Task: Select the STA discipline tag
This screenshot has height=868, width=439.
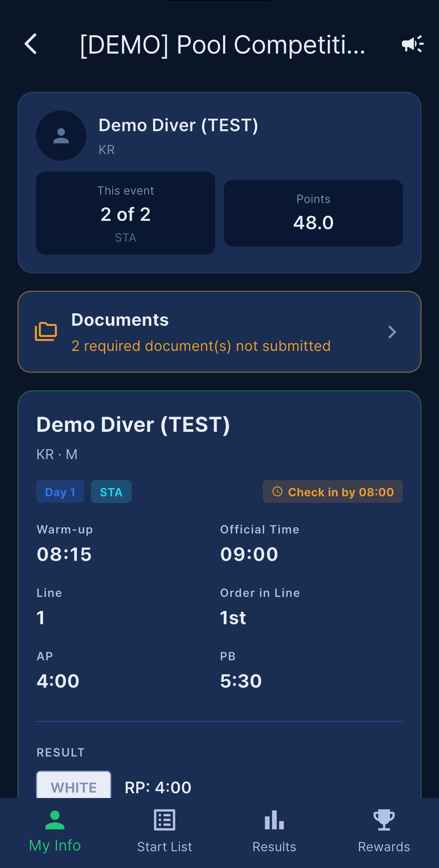Action: (111, 492)
